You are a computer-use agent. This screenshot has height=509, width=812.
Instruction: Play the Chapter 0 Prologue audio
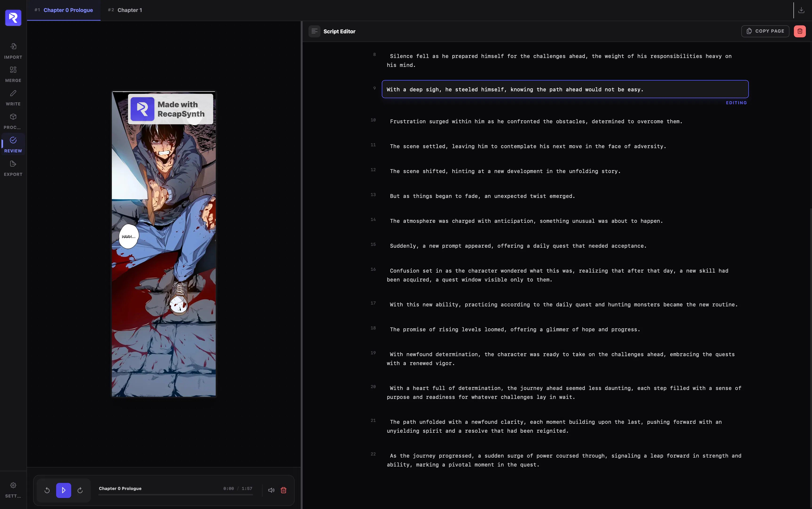(x=64, y=490)
